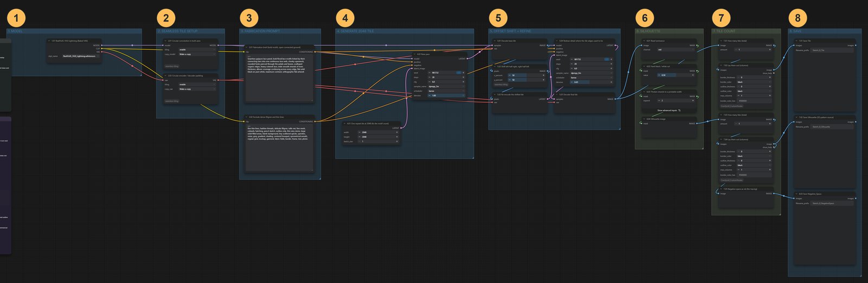
Task: Collapse node 4.01 One repeat tile at 2048
Action: pyautogui.click(x=344, y=124)
